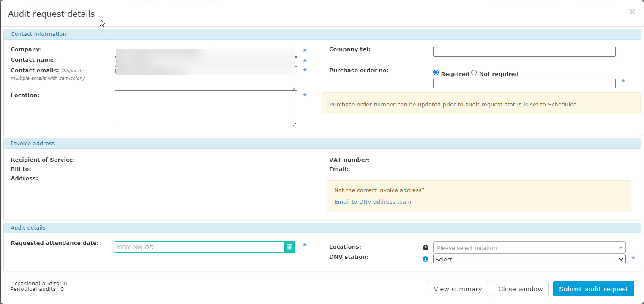Click the help question mark beside Locations
This screenshot has height=304, width=644.
425,247
